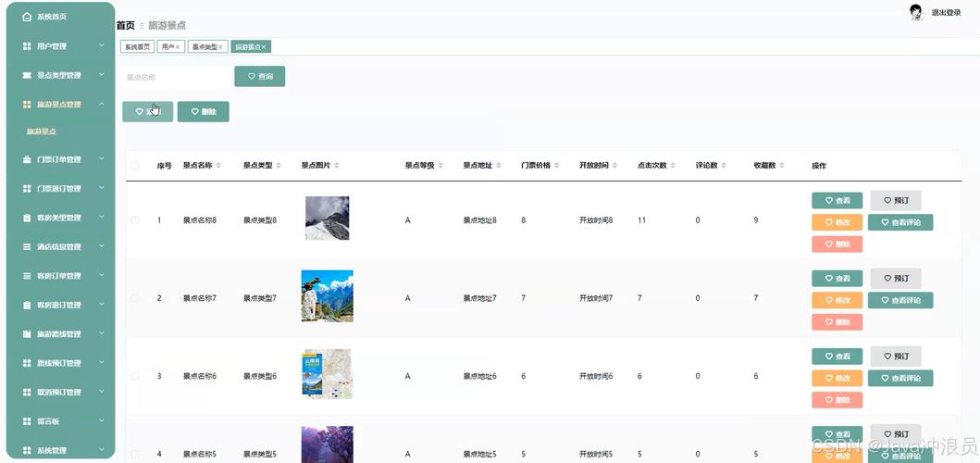Collapse the 旅游景点管理 menu chevron
The width and height of the screenshot is (980, 463).
tap(101, 104)
